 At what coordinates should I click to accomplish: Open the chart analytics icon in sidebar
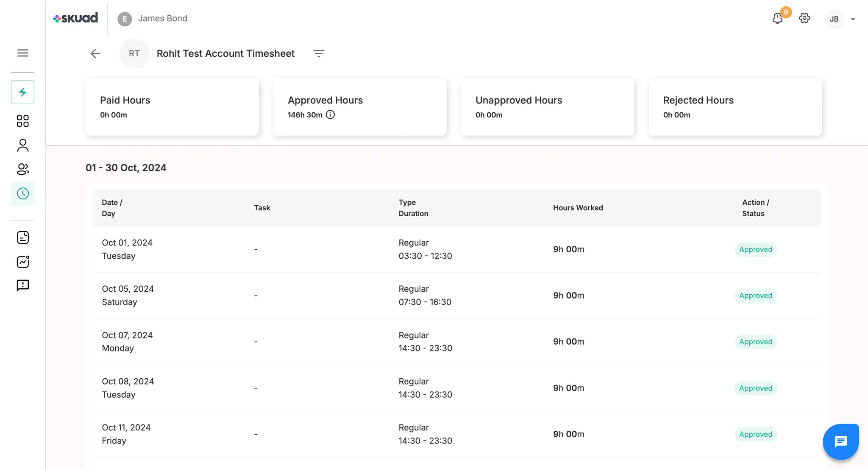23,262
